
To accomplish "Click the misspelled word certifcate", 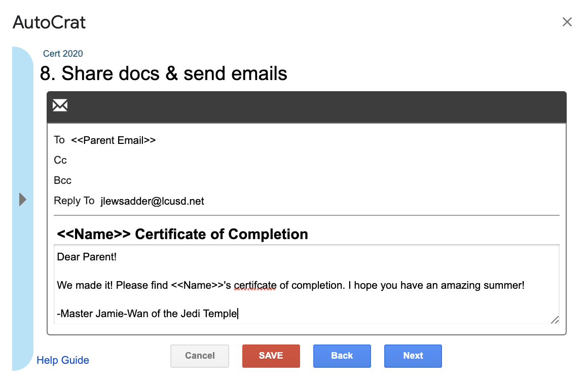I will 255,286.
